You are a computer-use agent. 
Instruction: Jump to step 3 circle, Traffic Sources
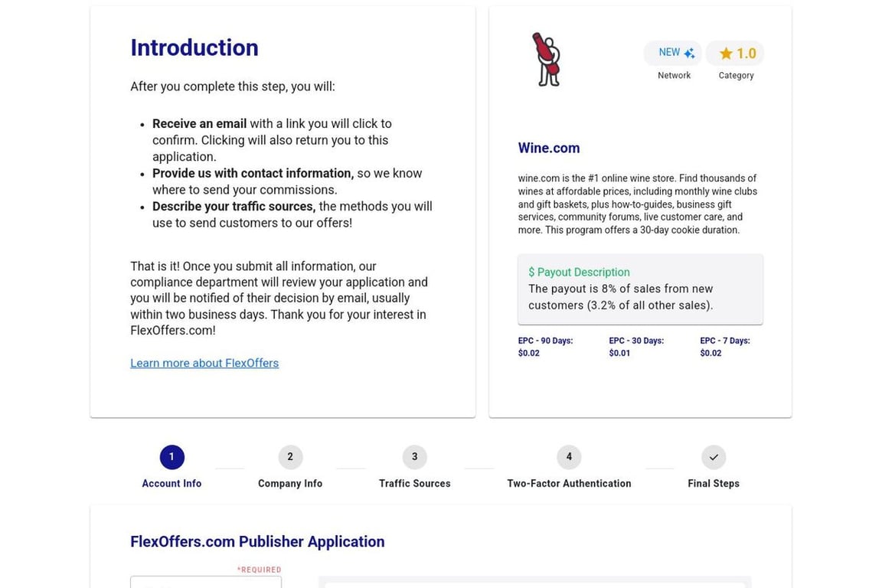point(414,457)
